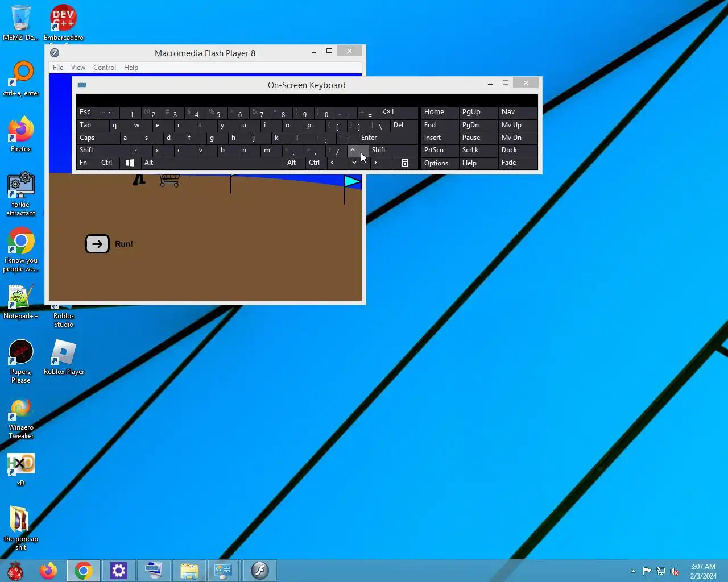Viewport: 728px width, 582px height.
Task: Click the On-Screen Keyboard taskbar icon
Action: (154, 571)
